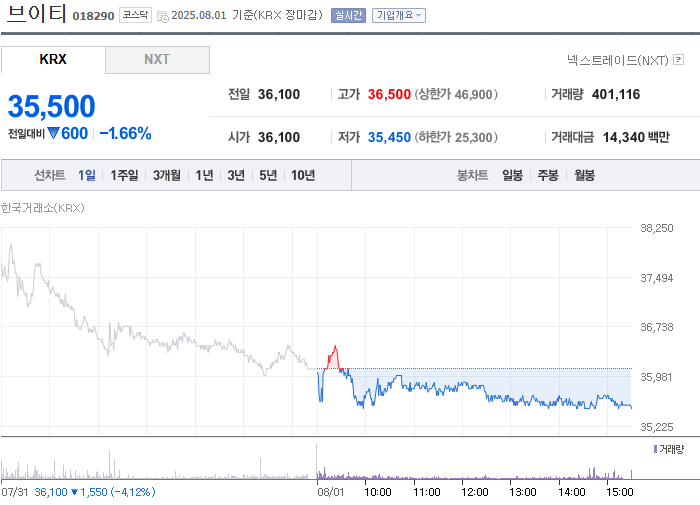Select the 1일 line chart period
This screenshot has height=505, width=700.
(x=87, y=175)
